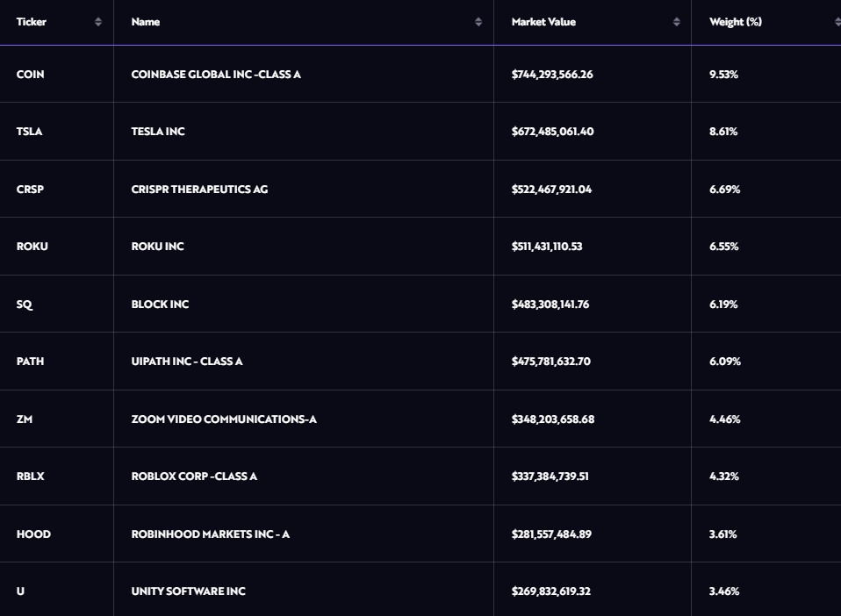841x616 pixels.
Task: Click Block Inc company name
Action: click(160, 304)
